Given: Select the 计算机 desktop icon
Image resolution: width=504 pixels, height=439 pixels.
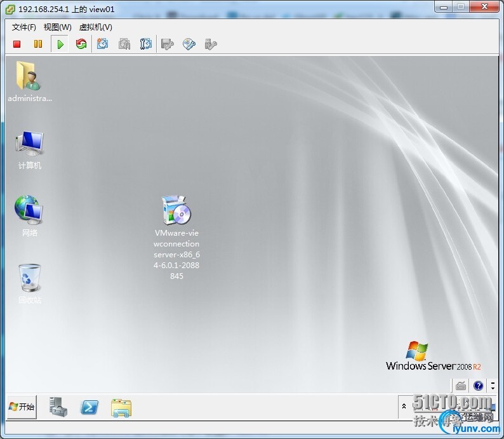Looking at the screenshot, I should (30, 150).
